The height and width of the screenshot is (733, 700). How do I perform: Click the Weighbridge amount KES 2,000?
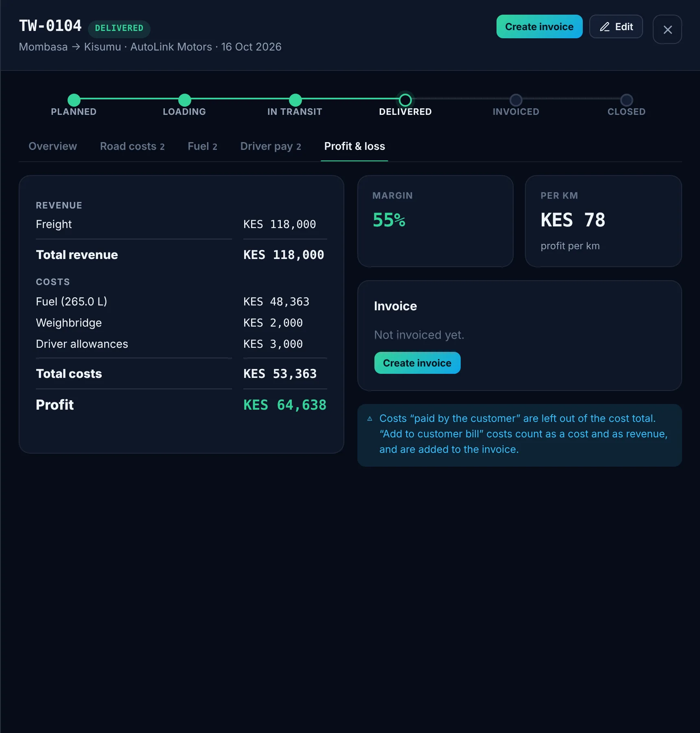273,323
